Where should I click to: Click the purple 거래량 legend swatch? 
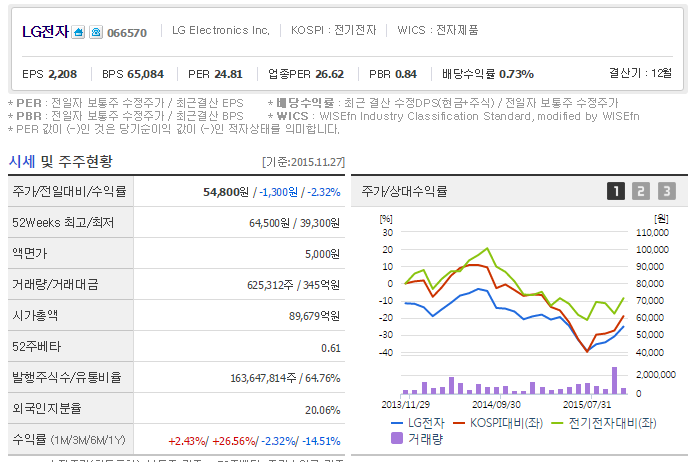[397, 438]
